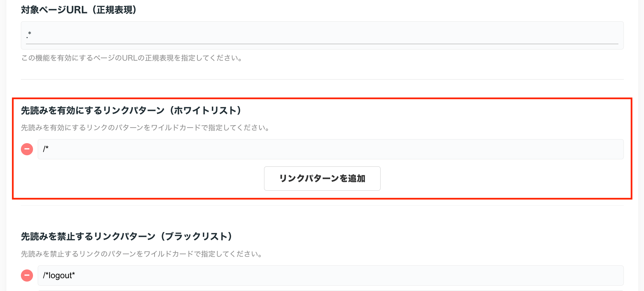Click the リンクパターンを追加 button
Viewport: 644px width, 291px height.
pyautogui.click(x=322, y=179)
